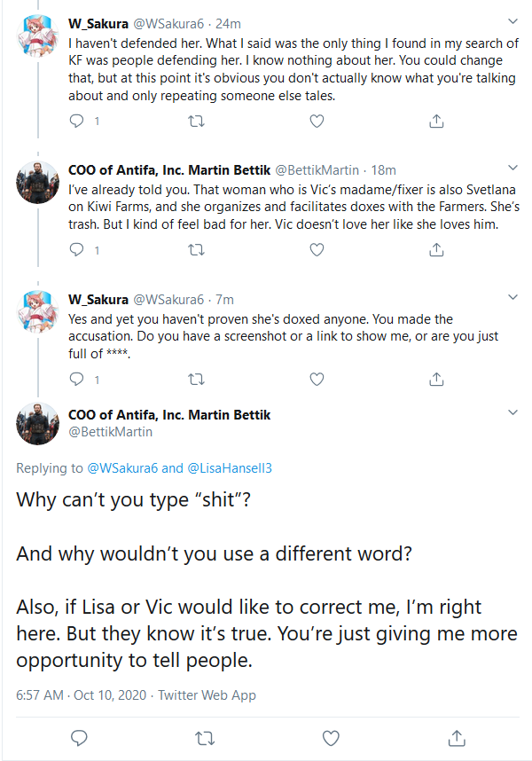Like the main 6:57 AM tweet
This screenshot has width=532, height=761.
pos(331,738)
